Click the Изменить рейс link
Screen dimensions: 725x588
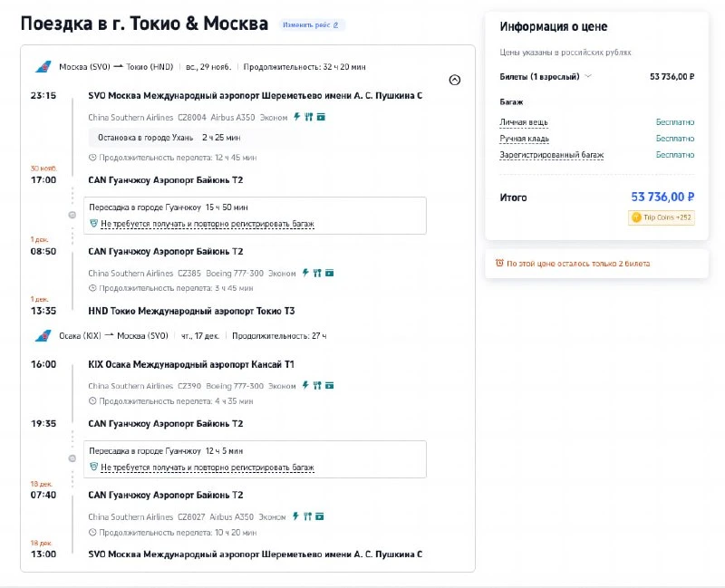pyautogui.click(x=311, y=25)
